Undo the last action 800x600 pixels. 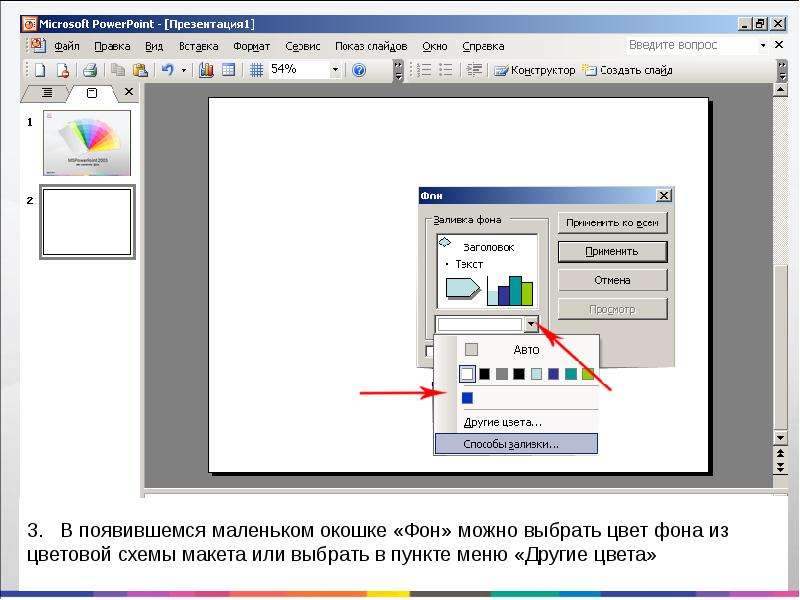(x=168, y=70)
